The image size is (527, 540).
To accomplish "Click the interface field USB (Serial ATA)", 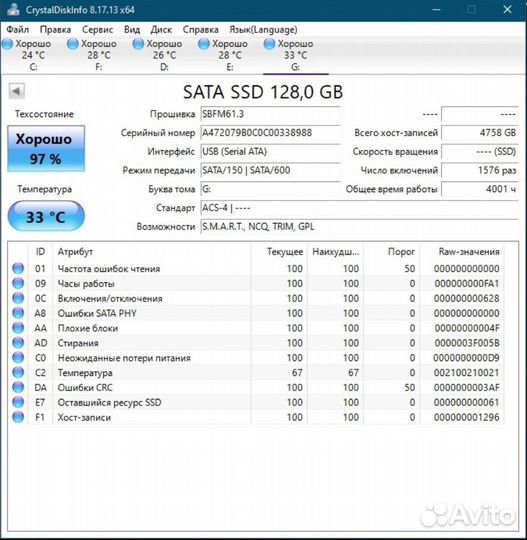I will (270, 152).
